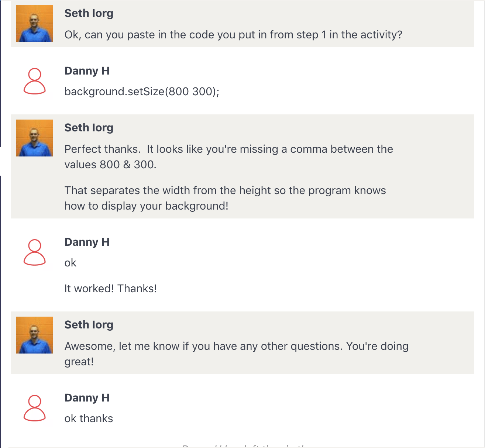The height and width of the screenshot is (448, 485).
Task: Select the Seth Iorg name above "Awesome, let me know"
Action: coord(89,325)
